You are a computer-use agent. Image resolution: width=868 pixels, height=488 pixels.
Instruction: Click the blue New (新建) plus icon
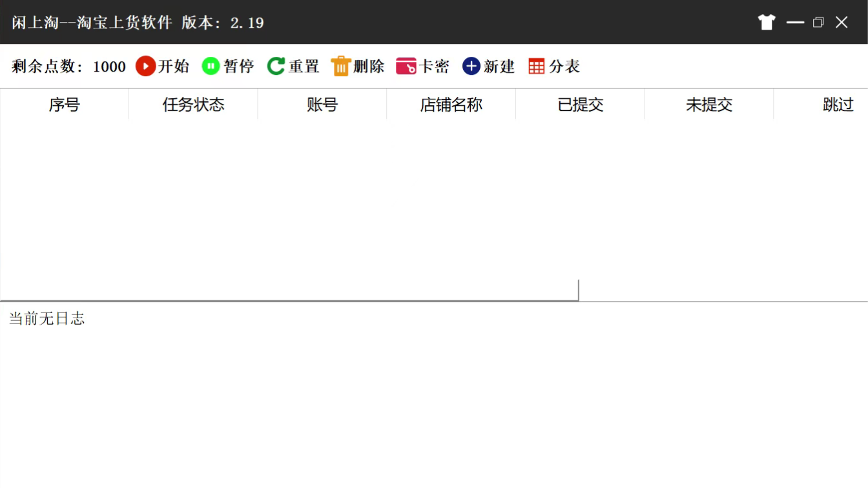coord(471,66)
